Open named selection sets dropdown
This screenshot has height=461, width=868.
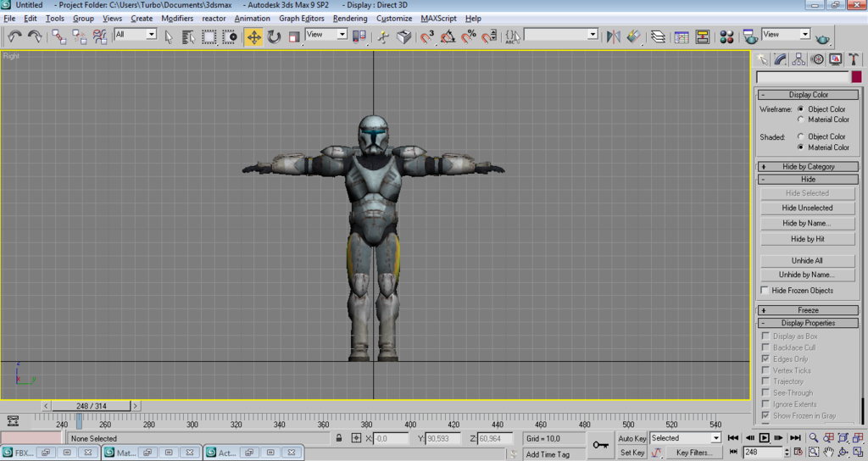coord(561,34)
